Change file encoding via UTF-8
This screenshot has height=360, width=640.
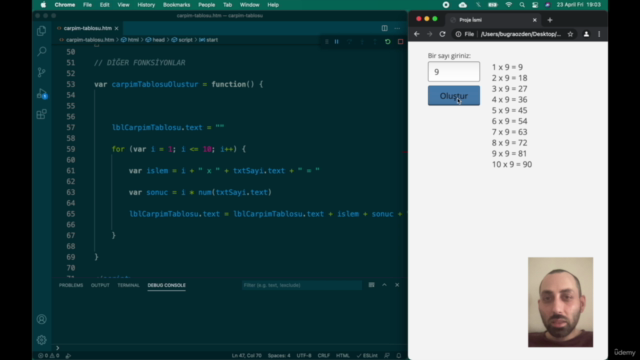click(x=304, y=356)
